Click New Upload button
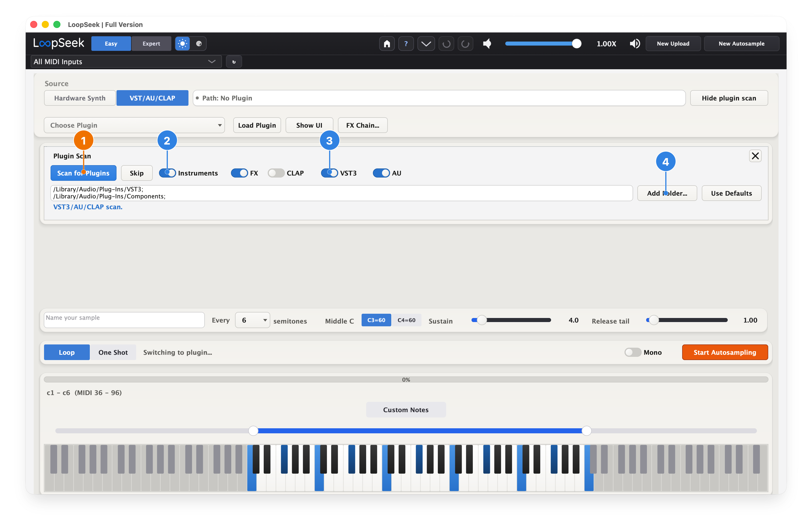 coord(673,44)
